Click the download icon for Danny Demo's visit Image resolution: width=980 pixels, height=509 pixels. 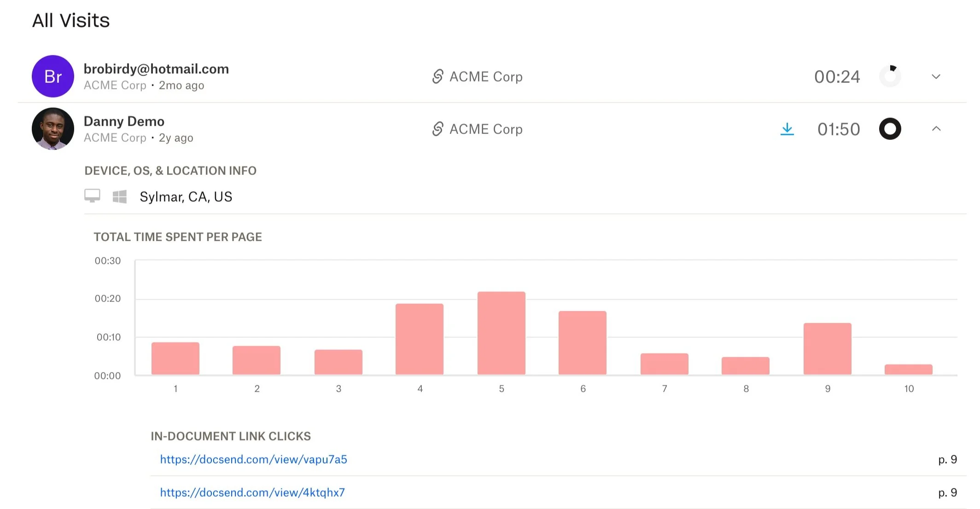(x=787, y=129)
